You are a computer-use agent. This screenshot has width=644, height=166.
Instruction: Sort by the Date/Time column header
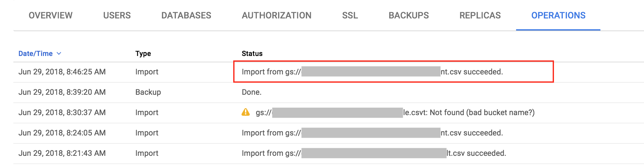click(x=36, y=53)
